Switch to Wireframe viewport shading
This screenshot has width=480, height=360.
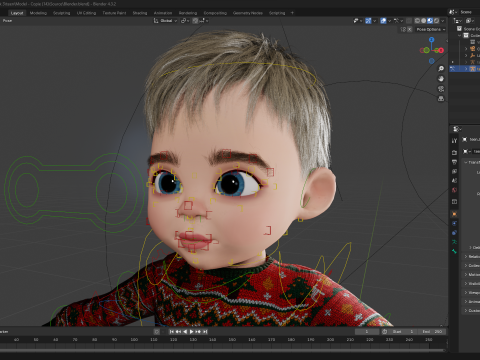[417, 21]
